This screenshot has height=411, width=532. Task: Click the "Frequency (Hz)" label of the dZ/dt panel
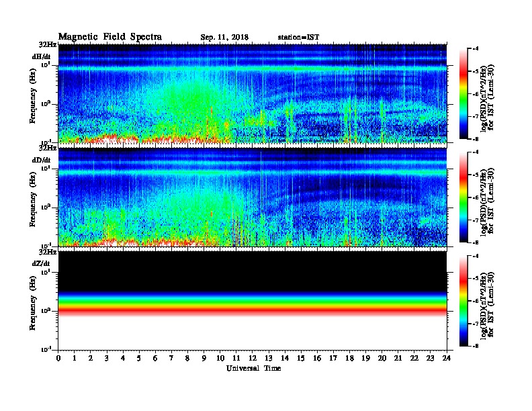[x=32, y=303]
